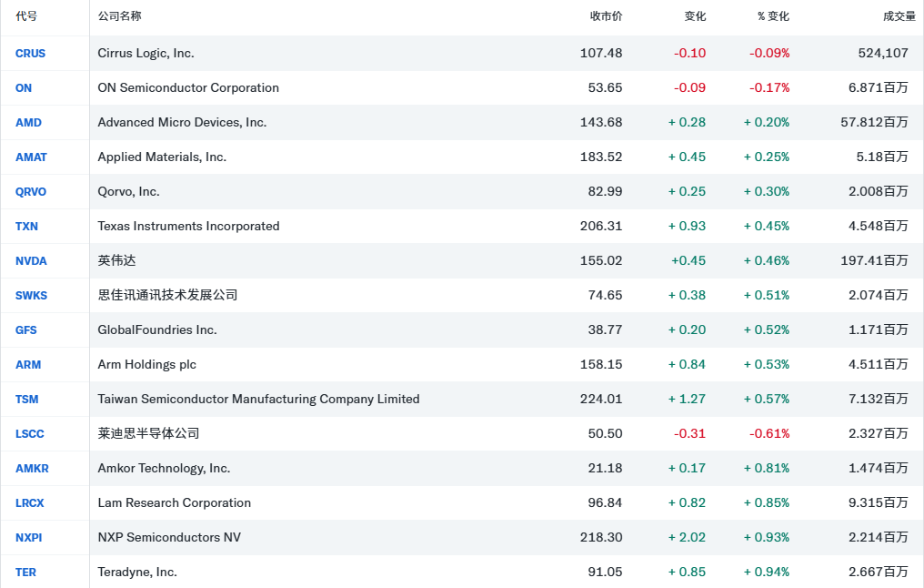Open the LRCX ticker link
This screenshot has height=588, width=924.
click(29, 503)
